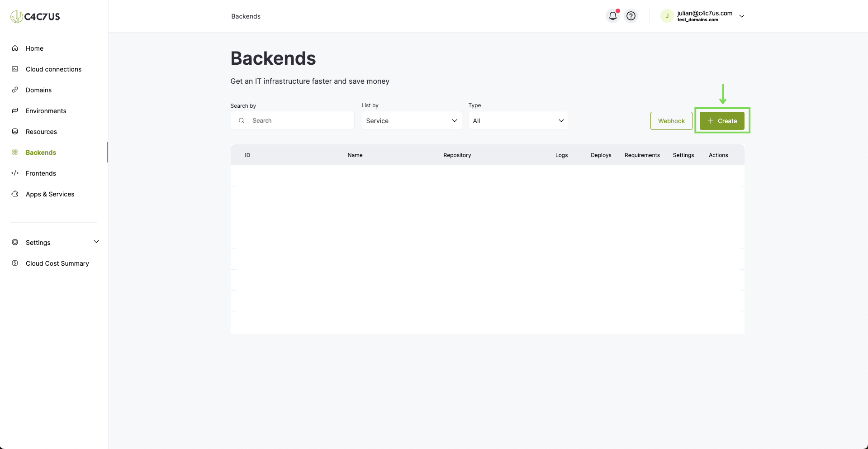Expand the Settings chevron in sidebar
The width and height of the screenshot is (868, 449).
pos(96,242)
